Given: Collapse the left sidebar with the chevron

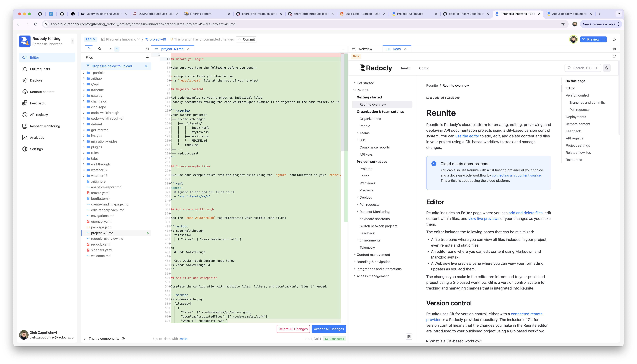Looking at the screenshot, I should (x=72, y=41).
